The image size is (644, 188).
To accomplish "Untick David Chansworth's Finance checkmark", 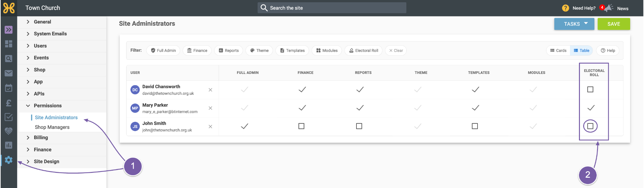I will click(x=302, y=90).
